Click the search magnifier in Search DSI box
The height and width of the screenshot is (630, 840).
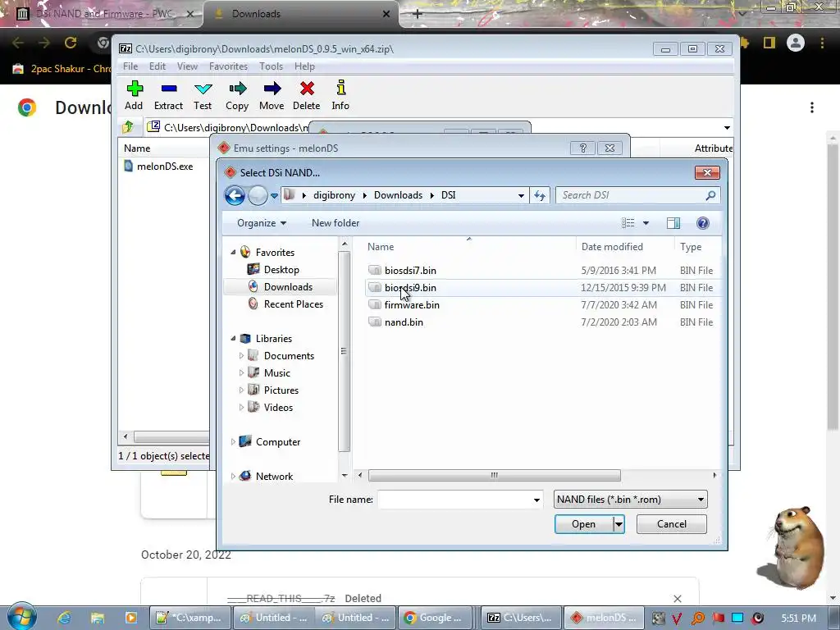click(710, 195)
